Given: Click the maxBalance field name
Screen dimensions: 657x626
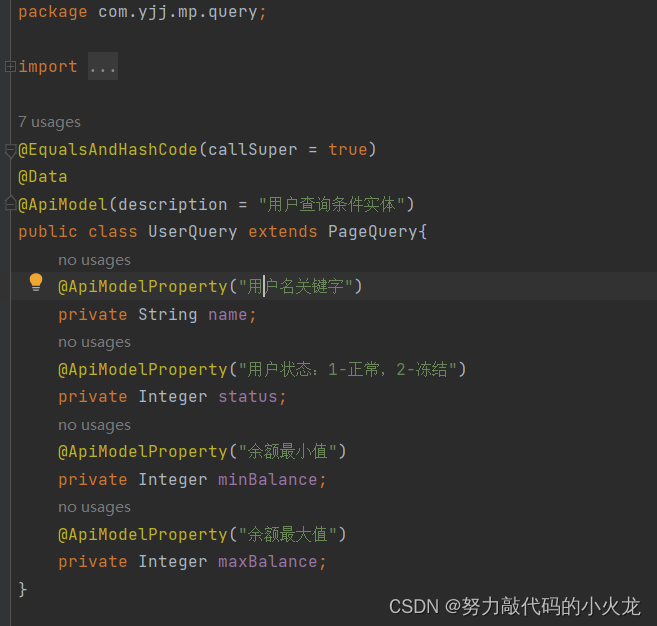Looking at the screenshot, I should point(270,562).
